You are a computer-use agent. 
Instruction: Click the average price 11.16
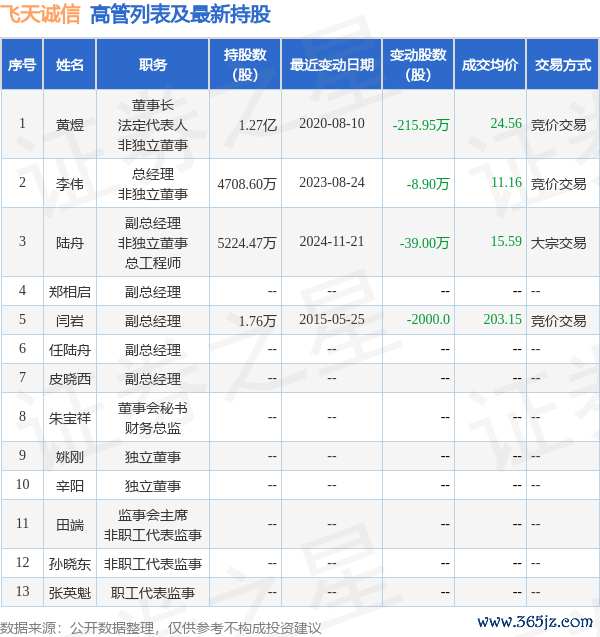(506, 182)
